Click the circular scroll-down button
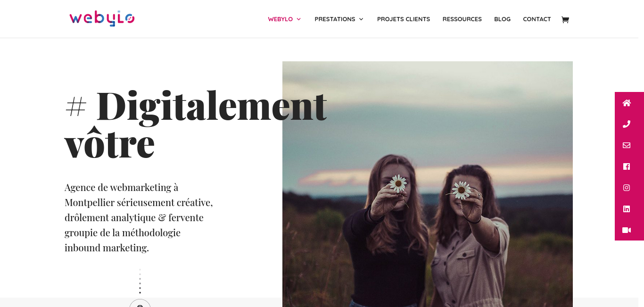Image resolution: width=644 pixels, height=307 pixels. click(140, 304)
